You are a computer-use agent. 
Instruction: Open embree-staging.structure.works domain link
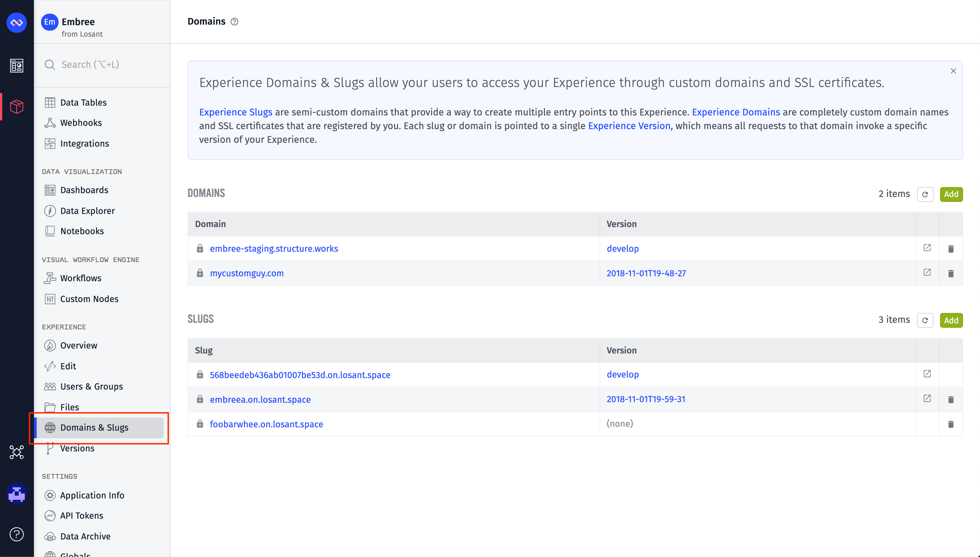(x=274, y=249)
